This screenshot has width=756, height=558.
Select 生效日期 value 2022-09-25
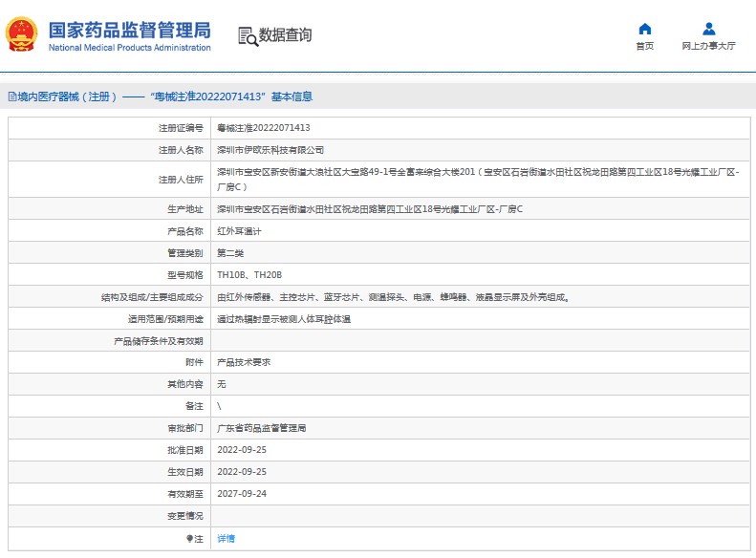[x=242, y=472]
